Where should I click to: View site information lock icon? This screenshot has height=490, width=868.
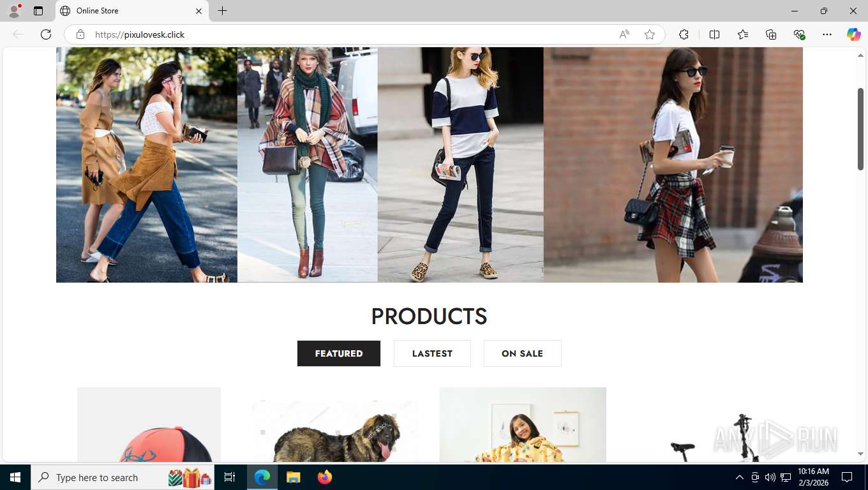click(x=80, y=34)
